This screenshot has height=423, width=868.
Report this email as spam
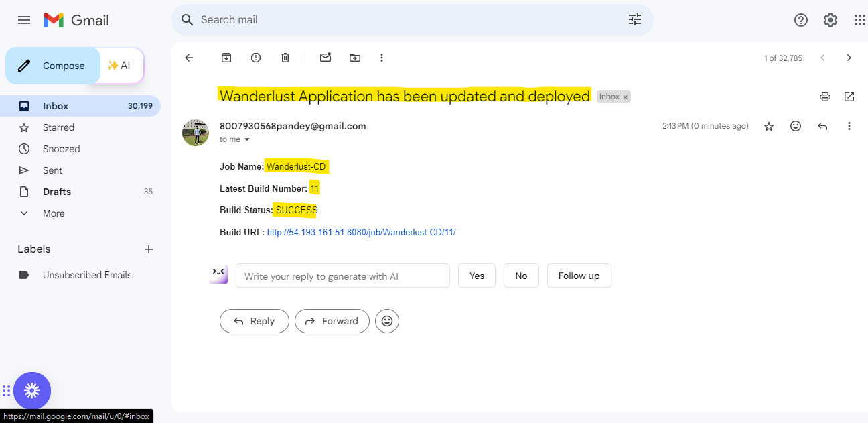click(256, 58)
